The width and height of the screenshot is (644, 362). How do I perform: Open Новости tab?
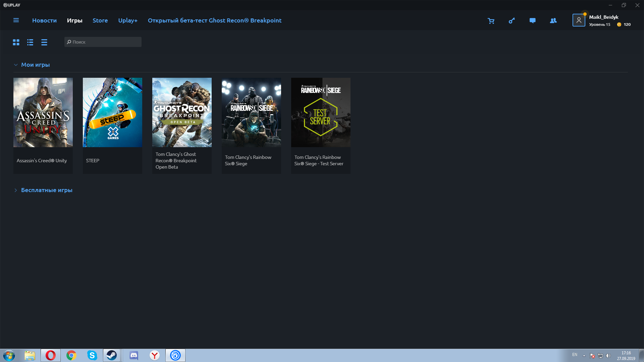pyautogui.click(x=44, y=20)
